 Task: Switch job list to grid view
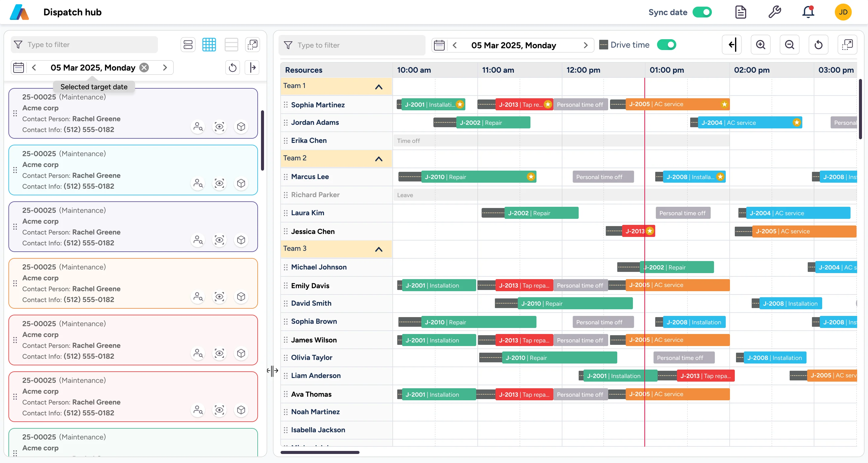click(209, 45)
